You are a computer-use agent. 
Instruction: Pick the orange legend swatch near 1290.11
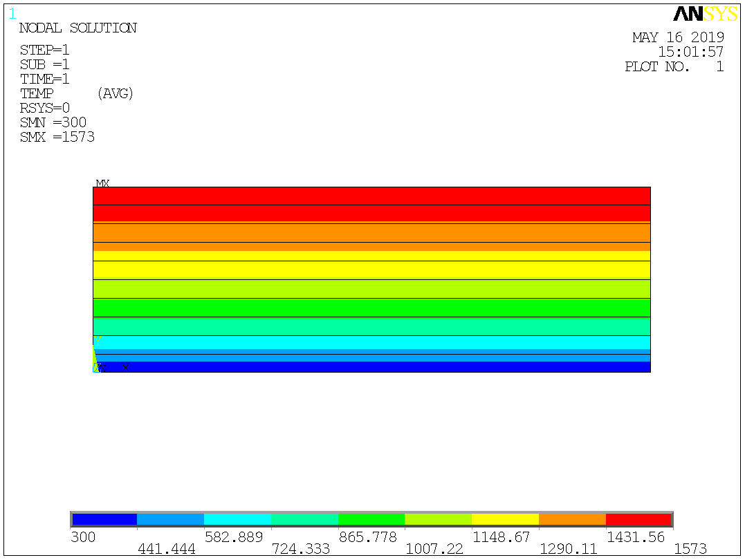click(x=573, y=519)
